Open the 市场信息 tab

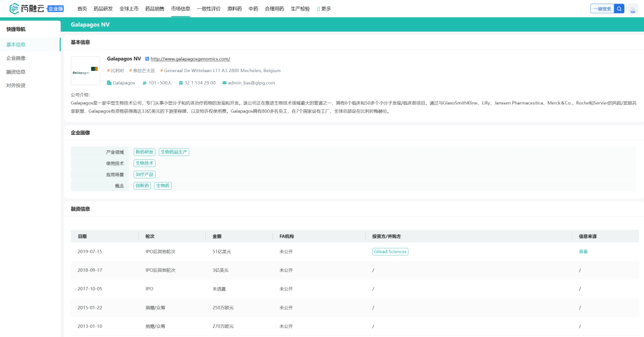[x=181, y=9]
